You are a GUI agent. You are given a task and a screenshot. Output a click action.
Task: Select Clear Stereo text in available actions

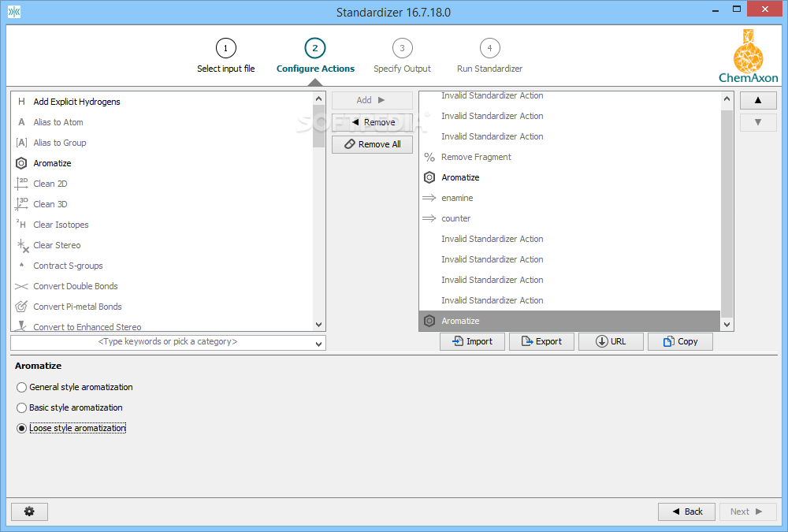(57, 245)
